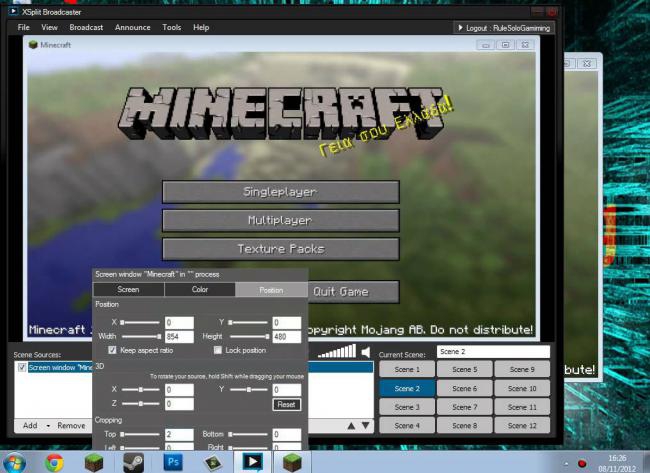Adjust the Cropping Top slider
650x473 pixels.
pyautogui.click(x=140, y=434)
